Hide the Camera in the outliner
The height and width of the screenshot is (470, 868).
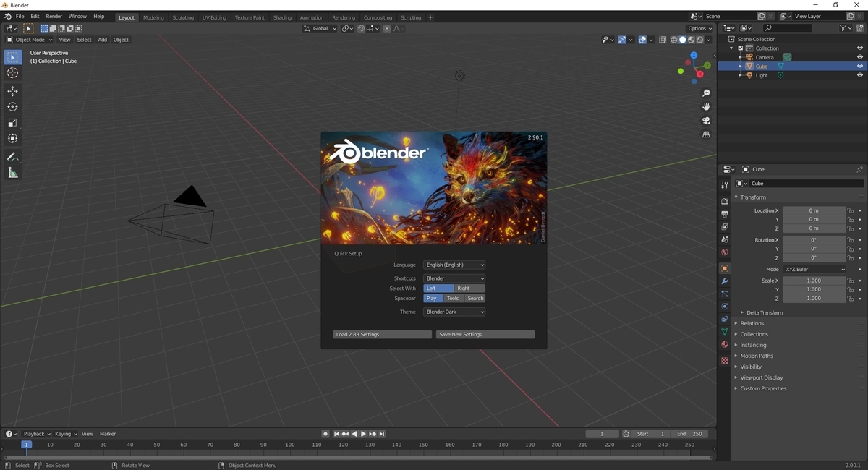coord(860,57)
